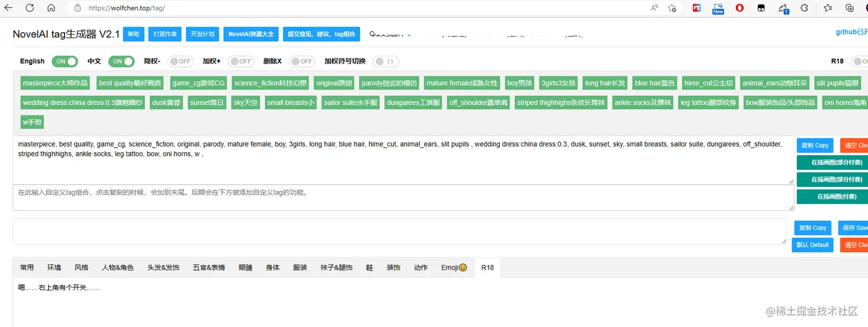Click the blue hair蓝色 tag
The image size is (868, 327).
point(655,83)
